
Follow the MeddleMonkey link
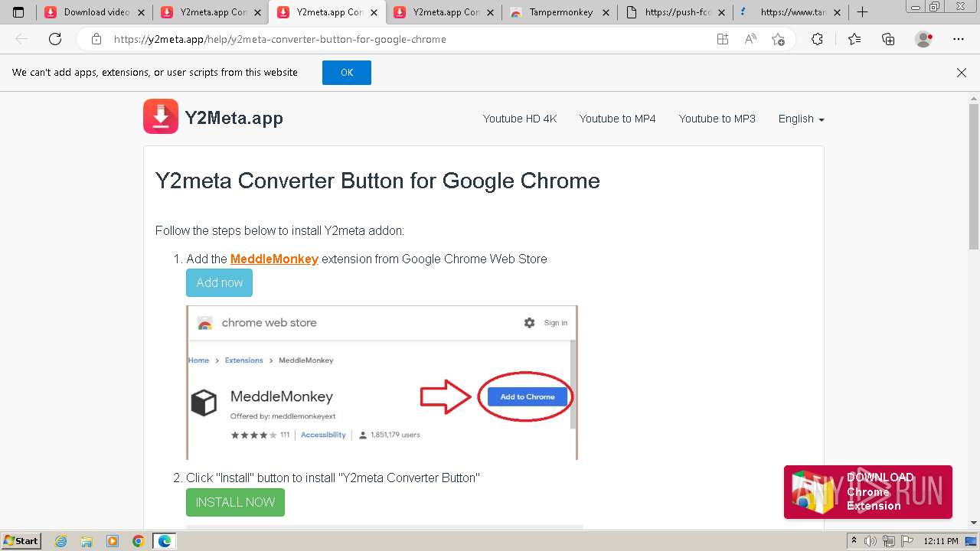pos(274,259)
